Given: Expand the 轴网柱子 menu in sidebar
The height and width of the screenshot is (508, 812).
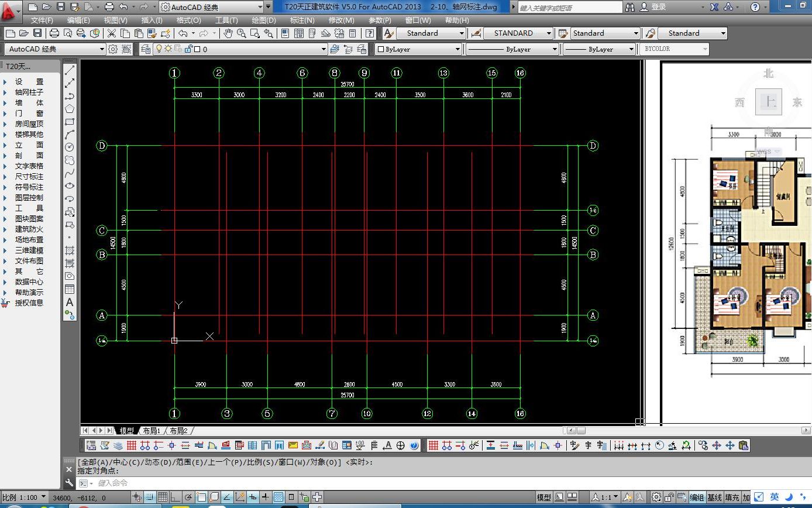Looking at the screenshot, I should 29,92.
